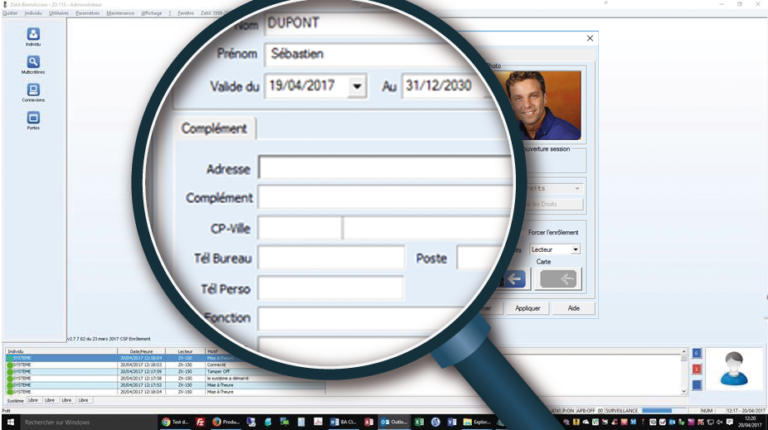Click the blue '0' counter button beside the log
The height and width of the screenshot is (430, 768).
pos(696,353)
